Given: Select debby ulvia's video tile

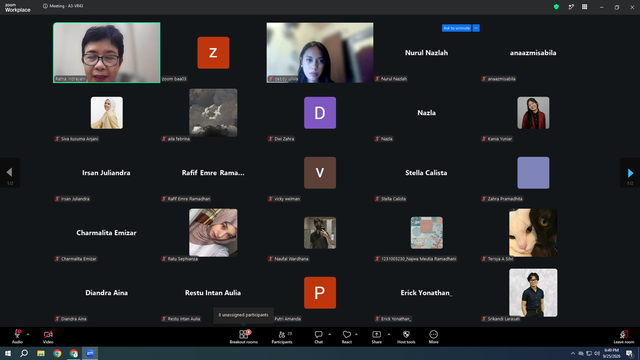Looking at the screenshot, I should coord(320,53).
